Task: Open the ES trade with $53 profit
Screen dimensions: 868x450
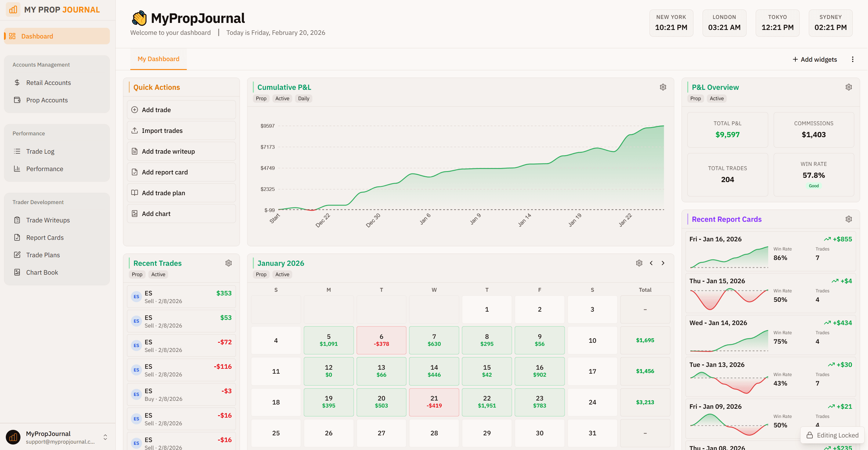Action: coord(181,321)
